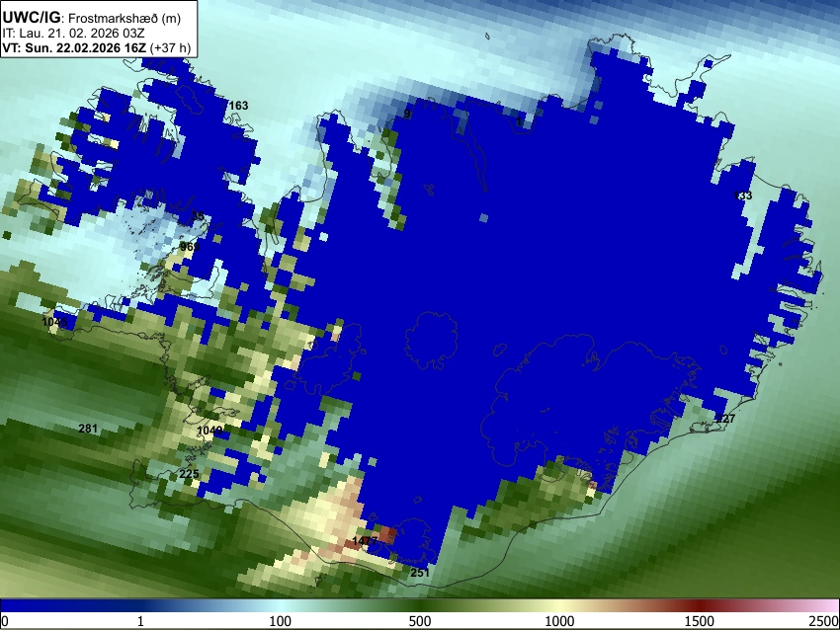Viewport: 840px width, 630px height.
Task: Click the map value 227 in the southeast
Action: (725, 419)
